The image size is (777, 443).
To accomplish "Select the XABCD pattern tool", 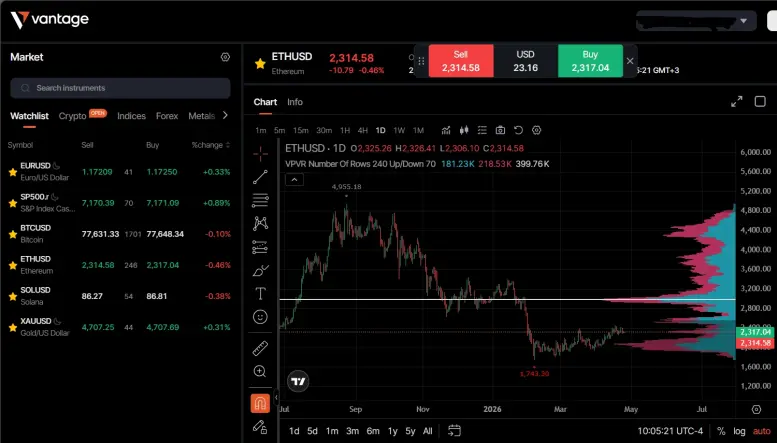I will click(x=260, y=223).
